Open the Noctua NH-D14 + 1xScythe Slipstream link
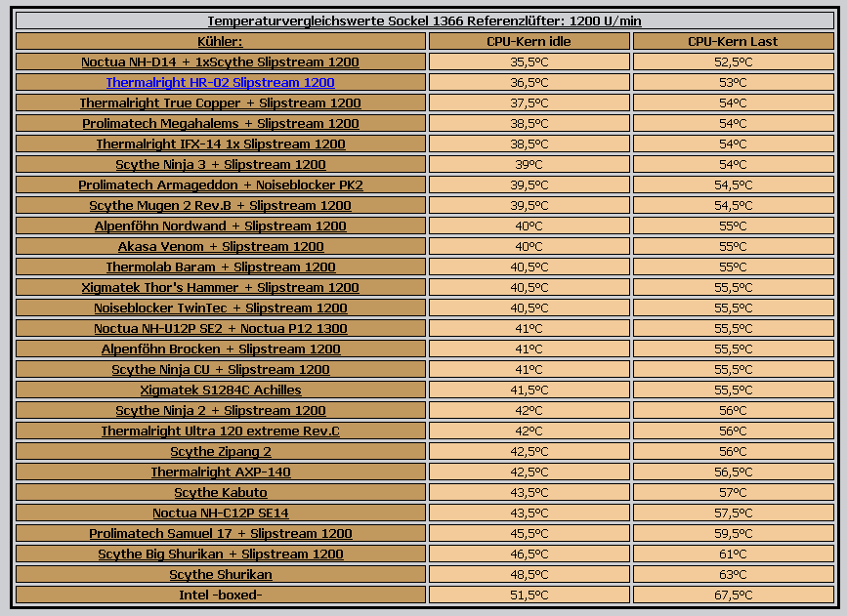 (220, 62)
